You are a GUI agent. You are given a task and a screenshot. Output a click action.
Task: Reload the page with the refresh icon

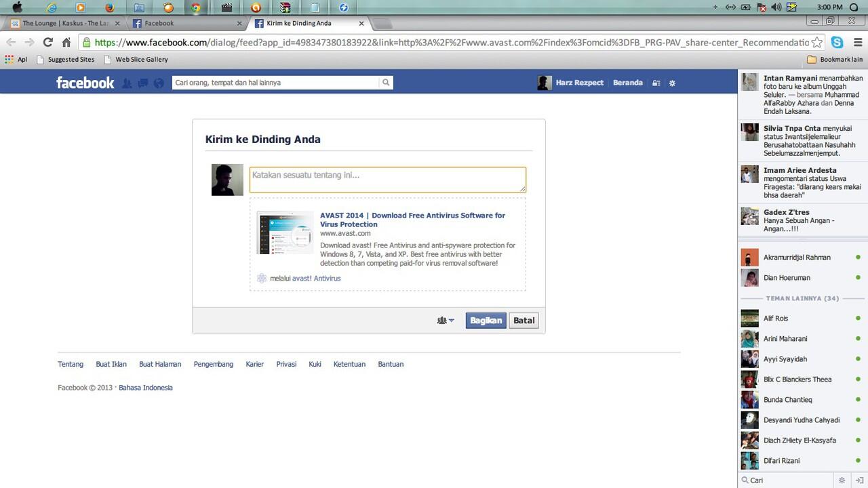(x=47, y=42)
